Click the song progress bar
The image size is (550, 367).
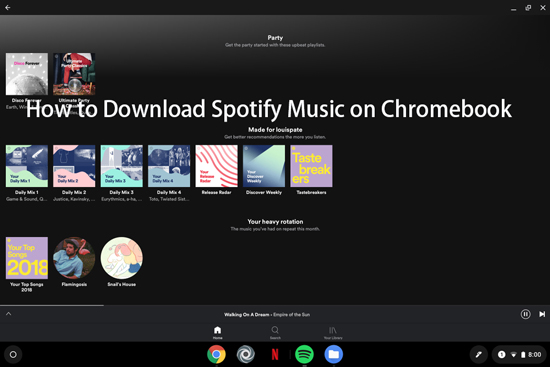click(275, 305)
